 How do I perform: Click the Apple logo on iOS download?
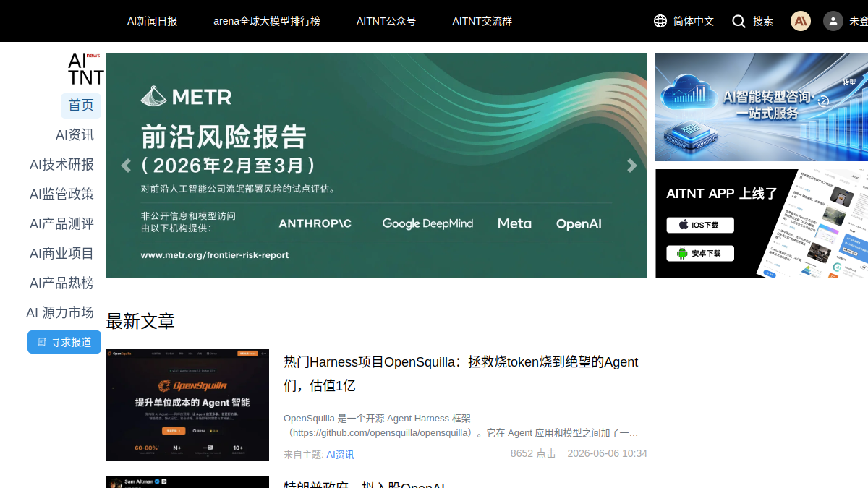click(x=683, y=226)
